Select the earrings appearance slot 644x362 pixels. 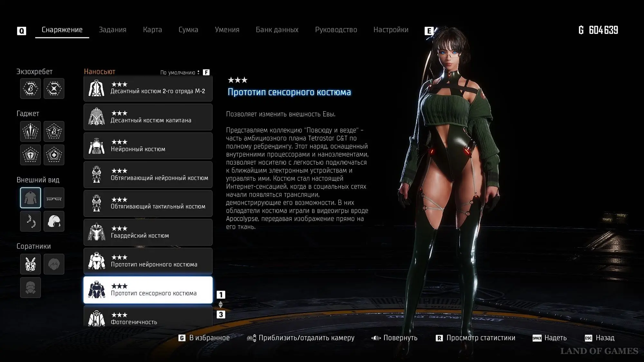tap(31, 221)
